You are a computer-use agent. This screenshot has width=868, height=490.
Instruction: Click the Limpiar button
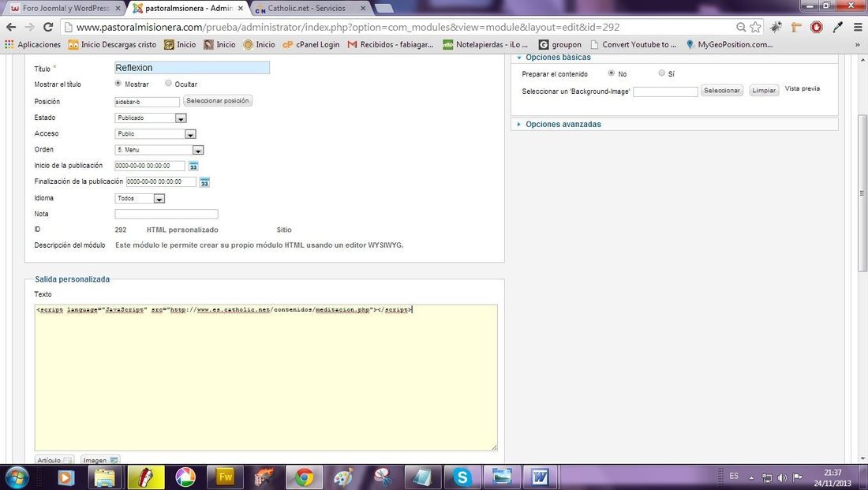764,90
